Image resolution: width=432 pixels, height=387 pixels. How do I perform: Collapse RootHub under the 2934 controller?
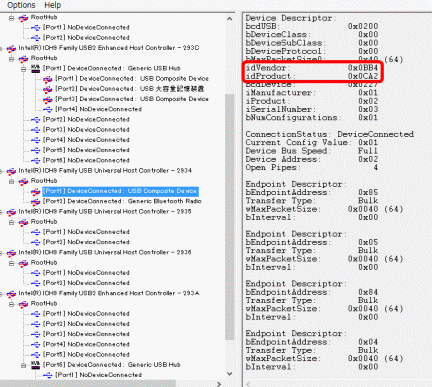point(12,181)
